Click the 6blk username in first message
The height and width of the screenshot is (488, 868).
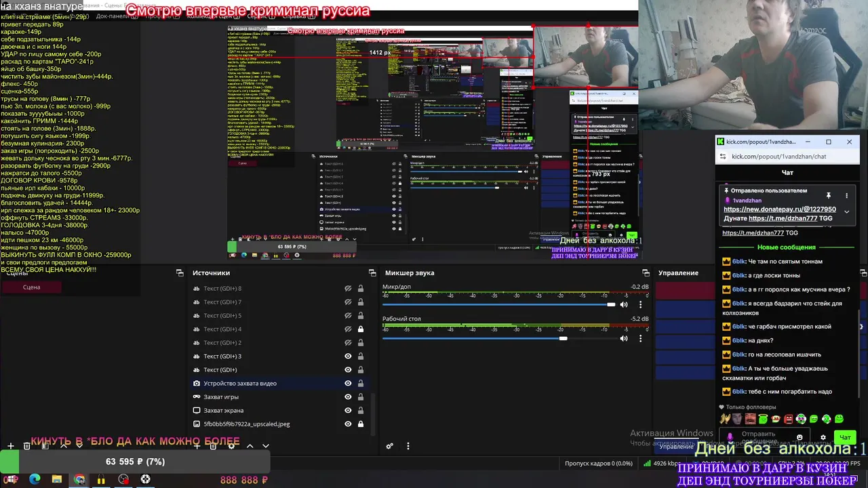click(x=739, y=262)
